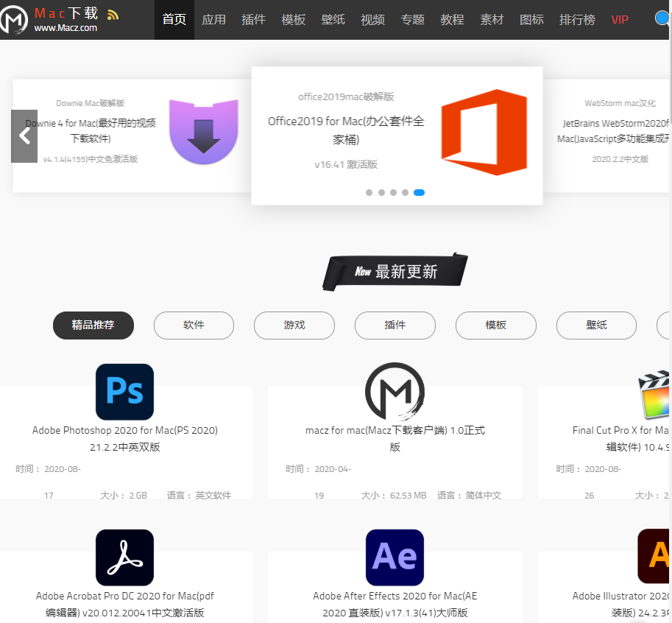Click the v16.41 激活版 version text
The width and height of the screenshot is (672, 623).
tap(346, 165)
